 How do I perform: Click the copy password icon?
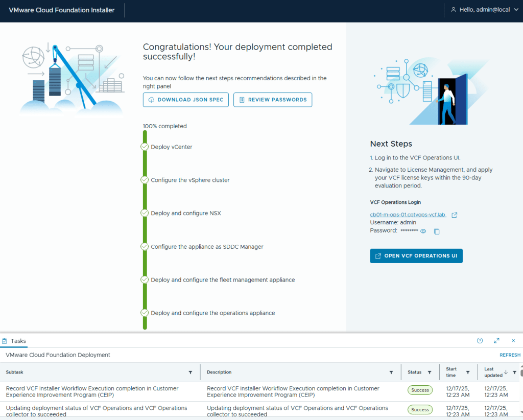437,231
